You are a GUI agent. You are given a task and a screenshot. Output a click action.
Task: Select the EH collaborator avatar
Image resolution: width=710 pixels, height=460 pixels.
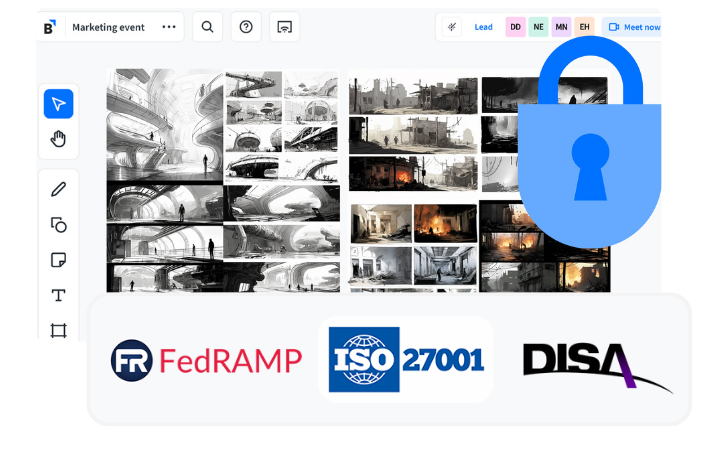tap(585, 27)
